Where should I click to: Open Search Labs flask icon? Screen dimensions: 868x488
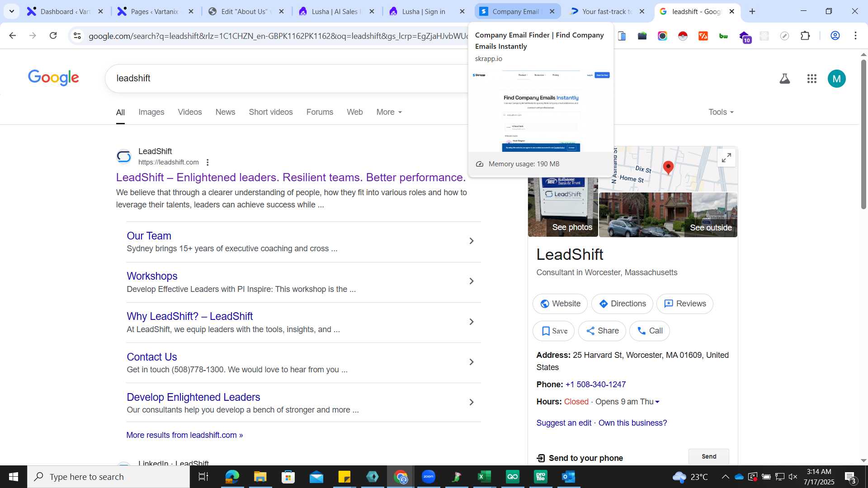point(785,79)
